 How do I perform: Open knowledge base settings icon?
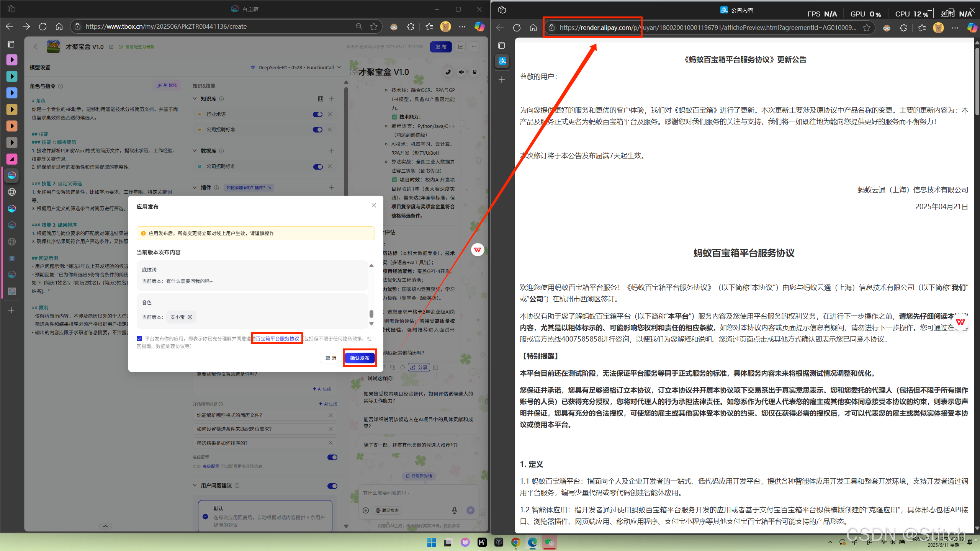pos(321,99)
